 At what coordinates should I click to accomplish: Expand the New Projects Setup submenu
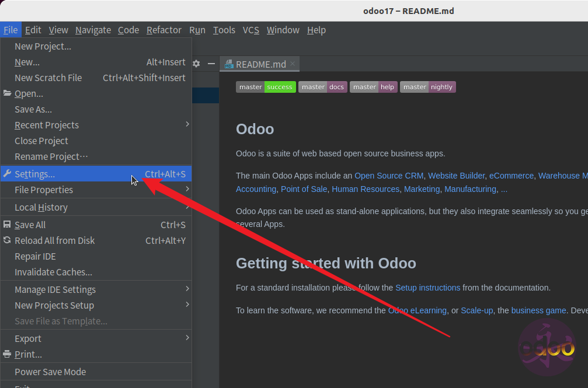click(x=96, y=305)
